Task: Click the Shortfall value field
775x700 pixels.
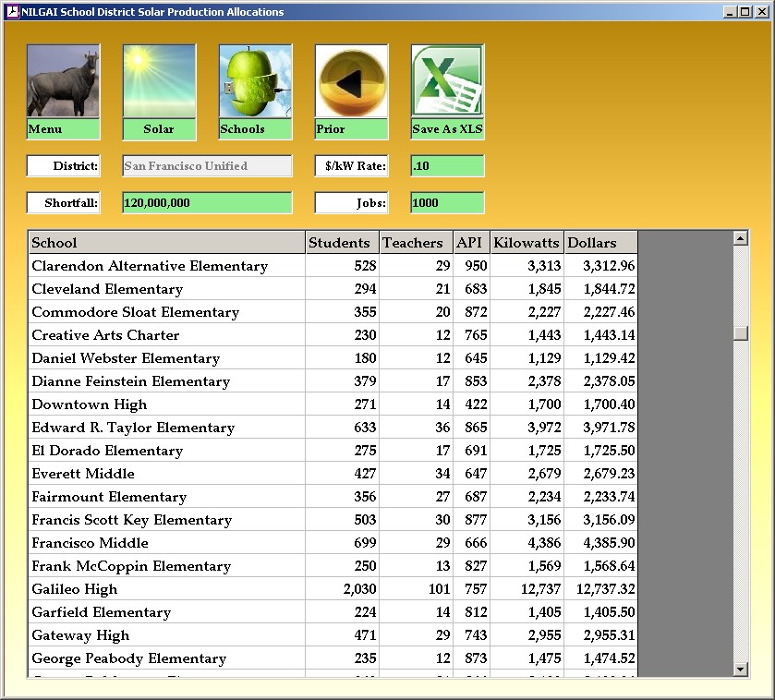Action: coord(207,203)
